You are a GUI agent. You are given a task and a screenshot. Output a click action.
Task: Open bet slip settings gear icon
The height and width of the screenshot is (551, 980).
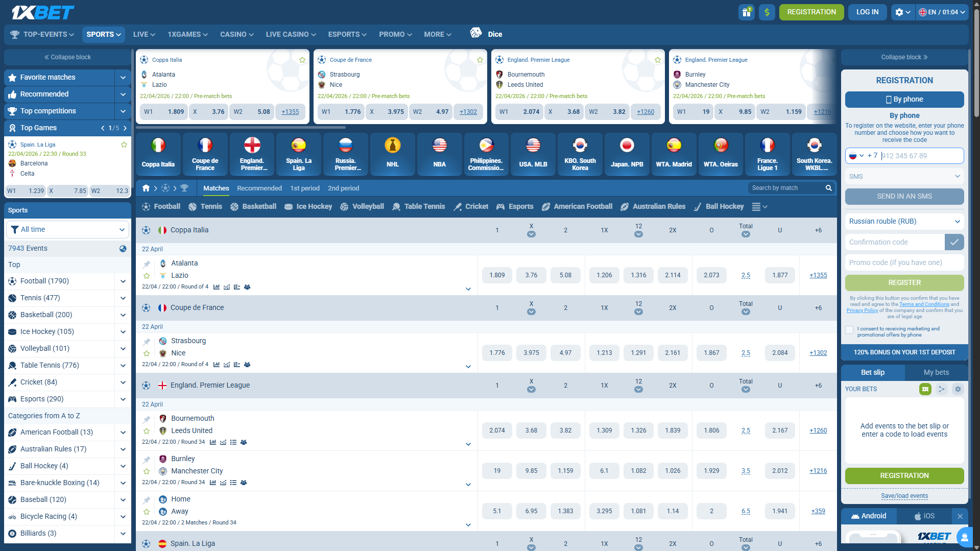click(958, 389)
